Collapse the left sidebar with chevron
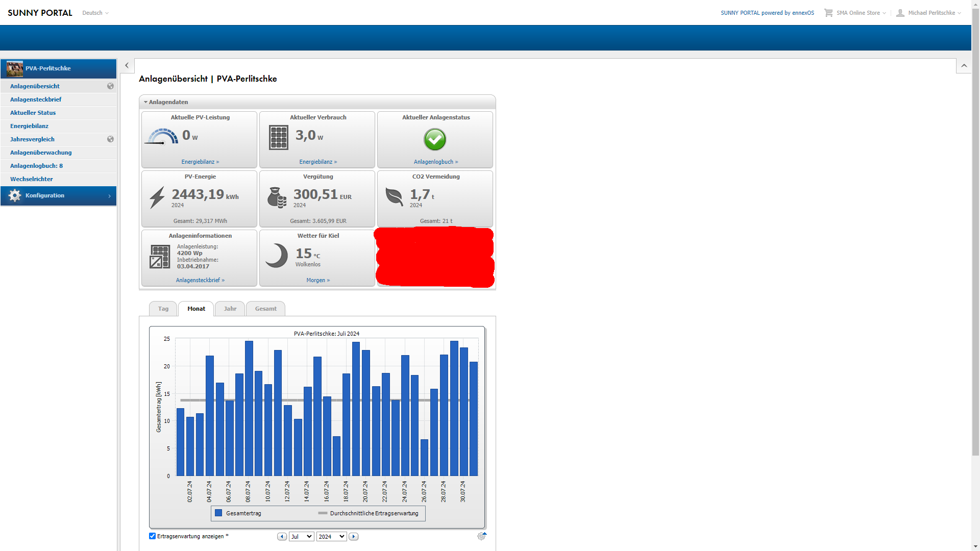Image resolution: width=980 pixels, height=551 pixels. click(127, 65)
